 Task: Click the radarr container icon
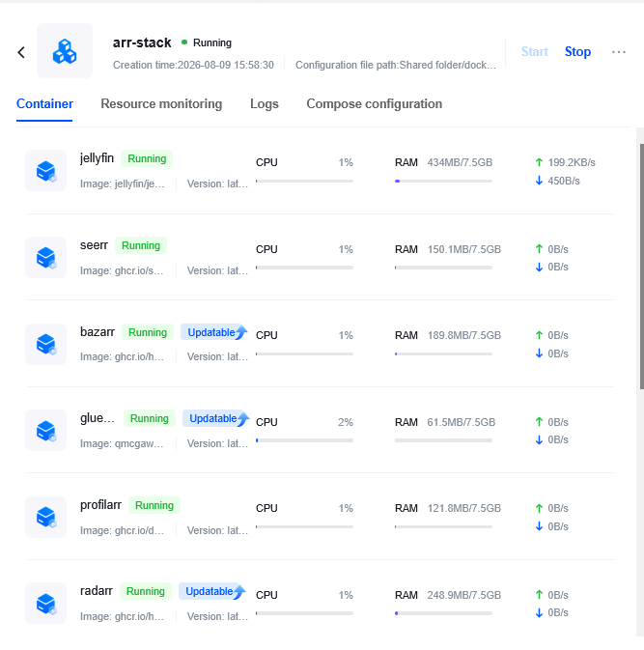point(46,603)
